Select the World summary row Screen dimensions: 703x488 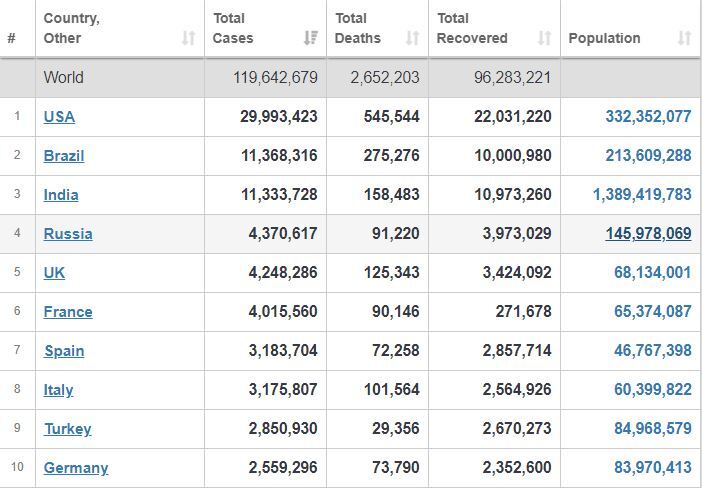click(350, 78)
